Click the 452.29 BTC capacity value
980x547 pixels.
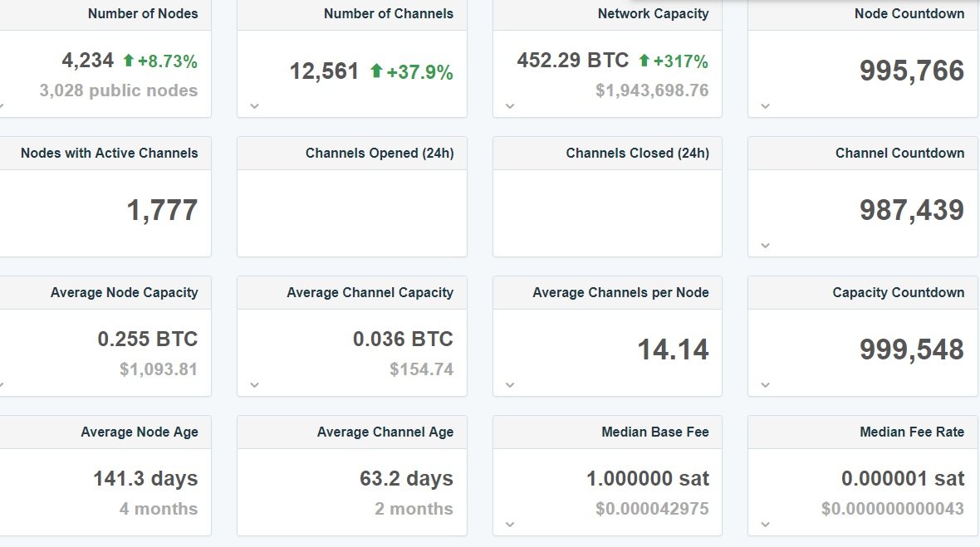click(572, 61)
